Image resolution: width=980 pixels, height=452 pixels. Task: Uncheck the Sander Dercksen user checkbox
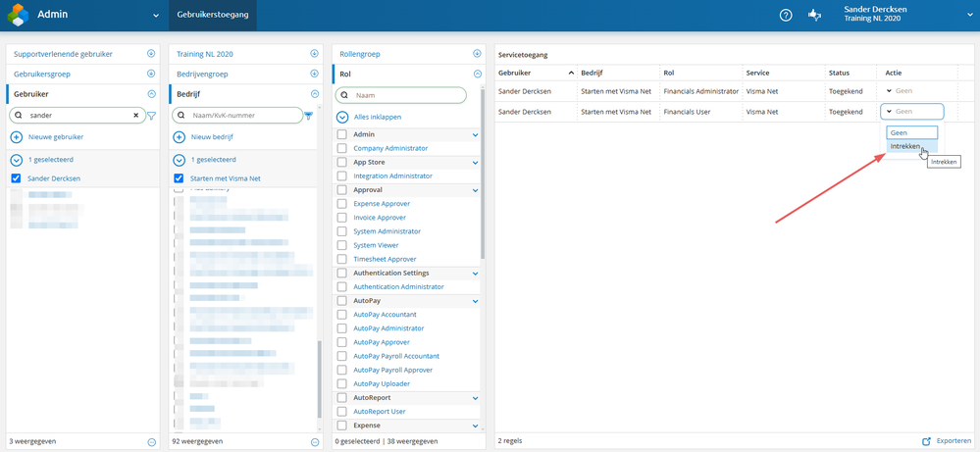tap(16, 178)
